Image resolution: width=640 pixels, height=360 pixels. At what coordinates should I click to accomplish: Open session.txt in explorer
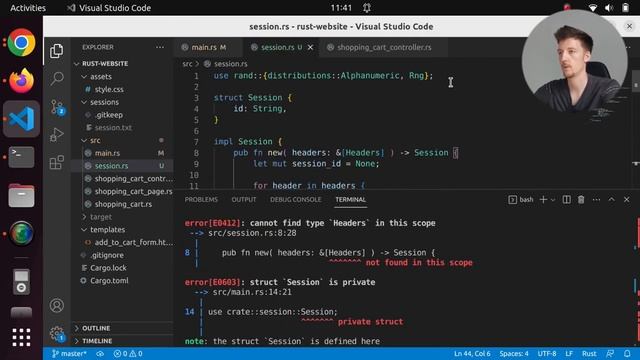tap(122, 128)
